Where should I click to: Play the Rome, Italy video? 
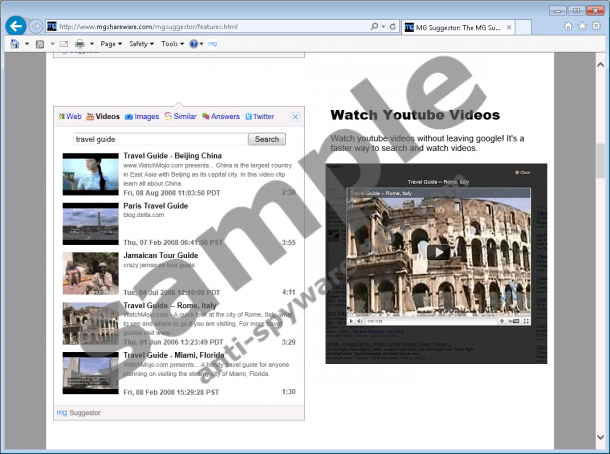(437, 252)
